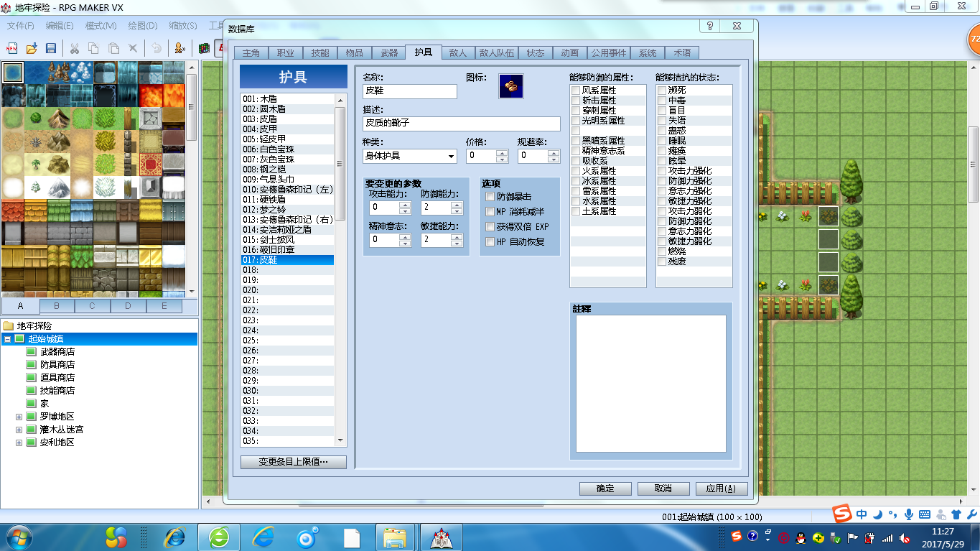Open the armor icon graphic picker
Viewport: 980px width, 551px height.
click(511, 85)
